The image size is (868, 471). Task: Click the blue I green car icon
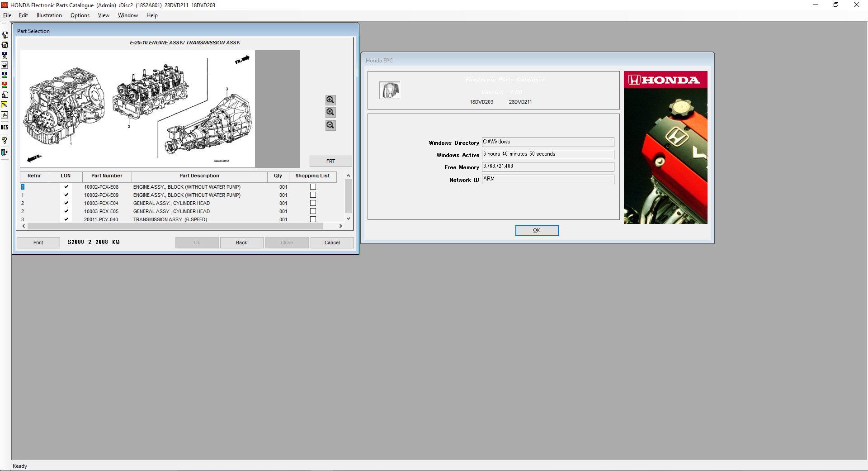click(x=5, y=75)
